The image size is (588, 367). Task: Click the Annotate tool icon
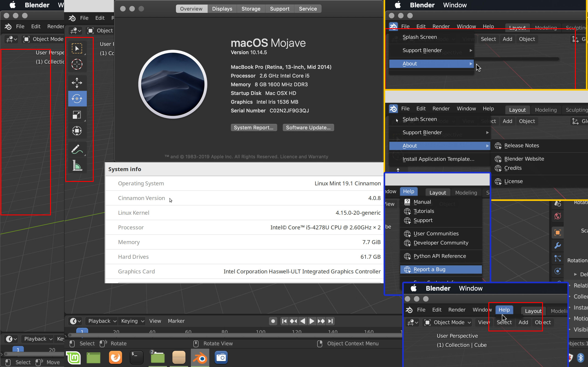click(x=77, y=149)
